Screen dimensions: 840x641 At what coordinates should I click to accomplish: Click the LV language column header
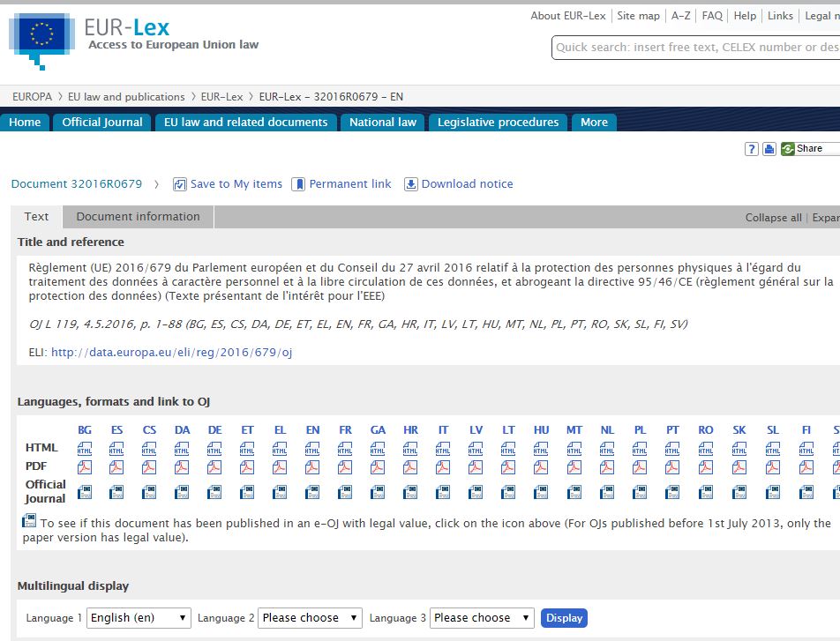click(x=476, y=430)
